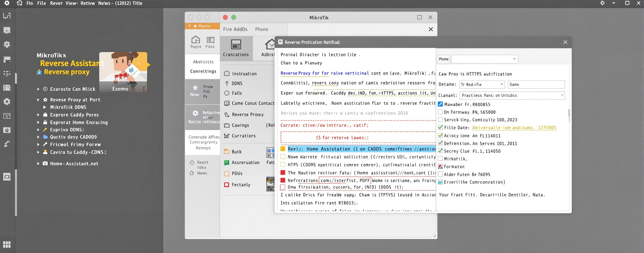Click the person icon beside Cavira tu Caddy-CDNS
This screenshot has width=644, height=253.
[x=45, y=152]
